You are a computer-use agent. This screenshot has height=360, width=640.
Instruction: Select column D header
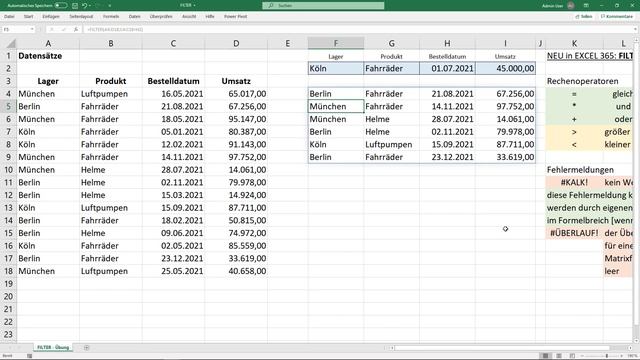[236, 43]
